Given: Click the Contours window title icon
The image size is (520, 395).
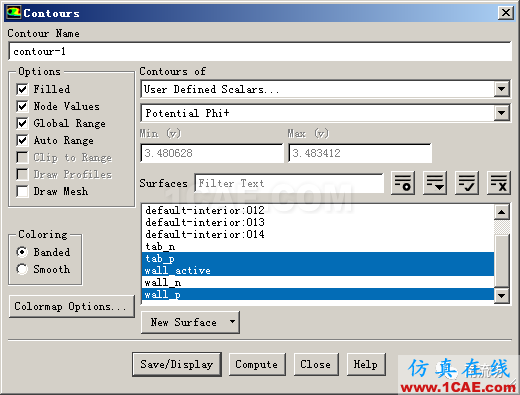Looking at the screenshot, I should (x=14, y=13).
